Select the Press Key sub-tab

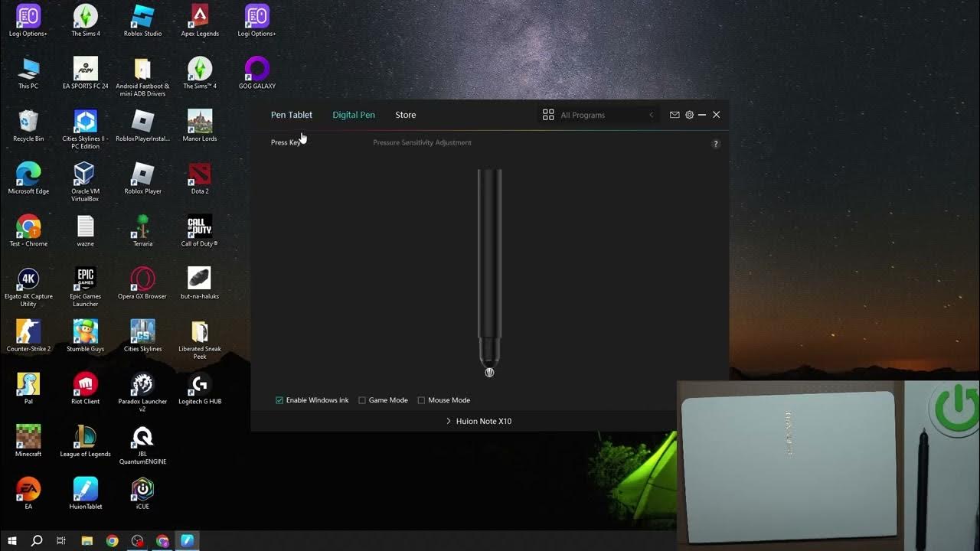click(x=286, y=142)
